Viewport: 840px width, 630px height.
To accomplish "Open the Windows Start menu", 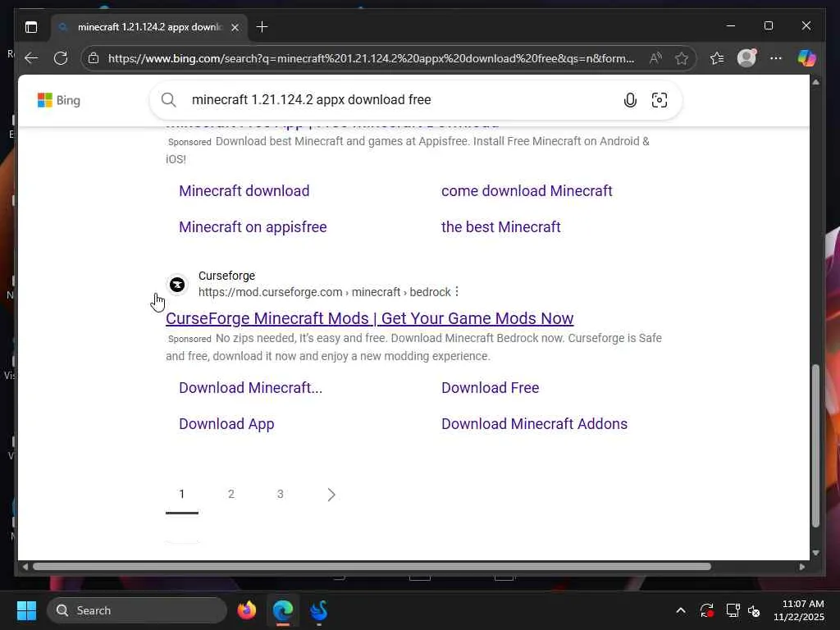I will [26, 610].
